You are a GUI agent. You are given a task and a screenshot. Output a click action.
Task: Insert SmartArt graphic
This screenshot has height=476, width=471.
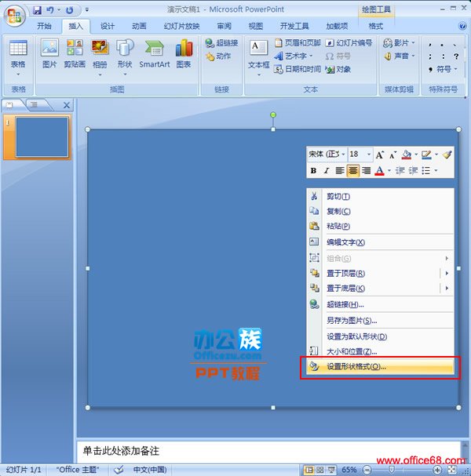pos(155,53)
